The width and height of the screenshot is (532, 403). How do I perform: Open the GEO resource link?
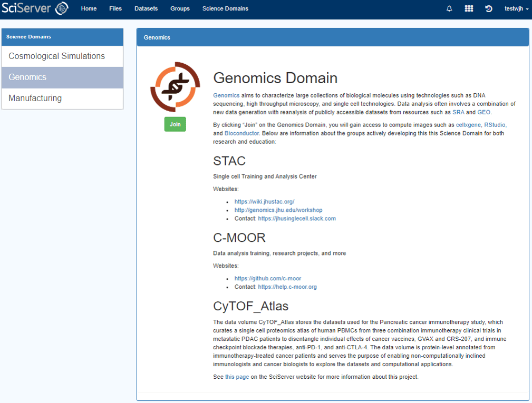click(484, 113)
